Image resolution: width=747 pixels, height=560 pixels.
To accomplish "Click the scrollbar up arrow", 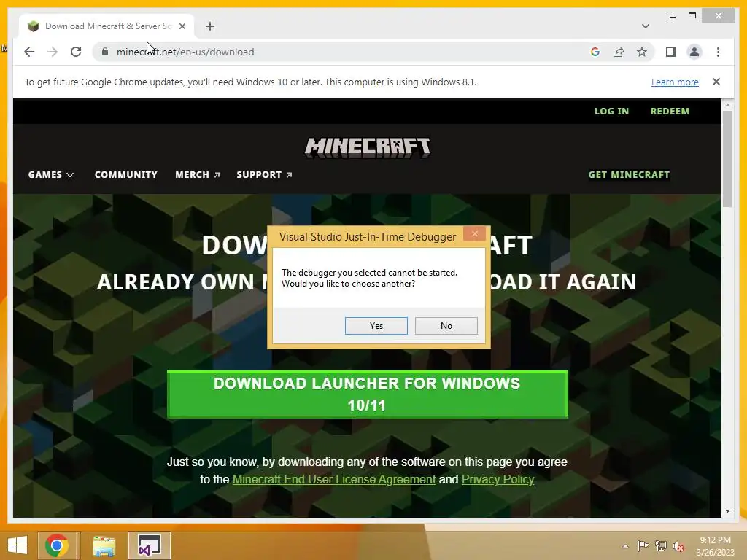I will (x=727, y=104).
